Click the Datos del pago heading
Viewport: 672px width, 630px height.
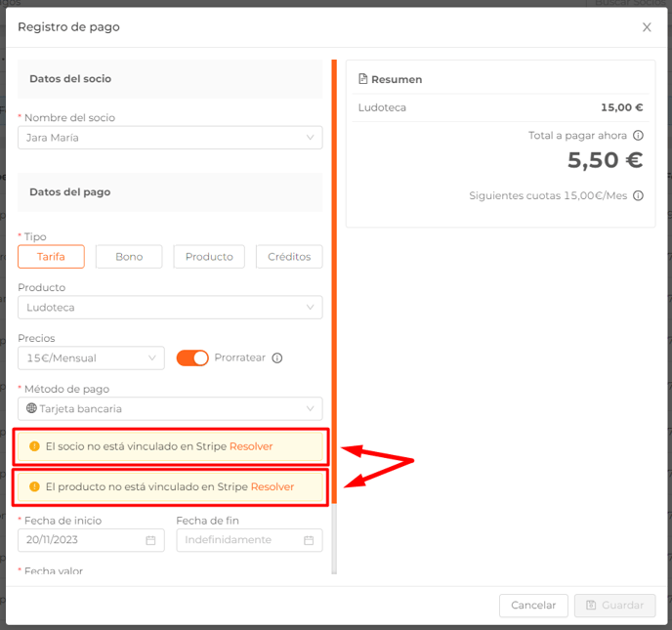pyautogui.click(x=70, y=192)
